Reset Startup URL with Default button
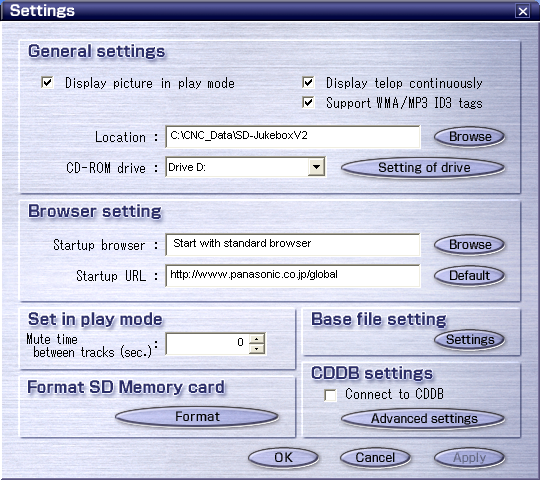The image size is (540, 480). click(469, 276)
